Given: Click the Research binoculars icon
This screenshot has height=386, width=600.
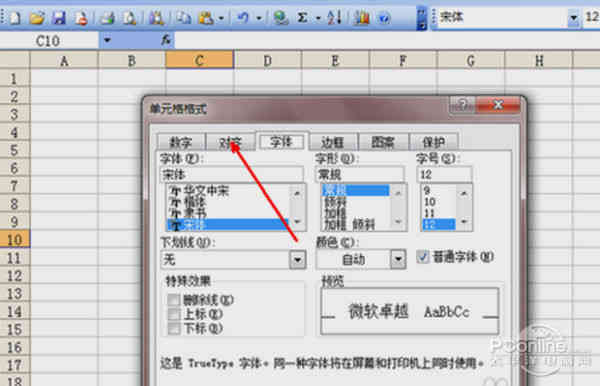Looking at the screenshot, I should (156, 18).
